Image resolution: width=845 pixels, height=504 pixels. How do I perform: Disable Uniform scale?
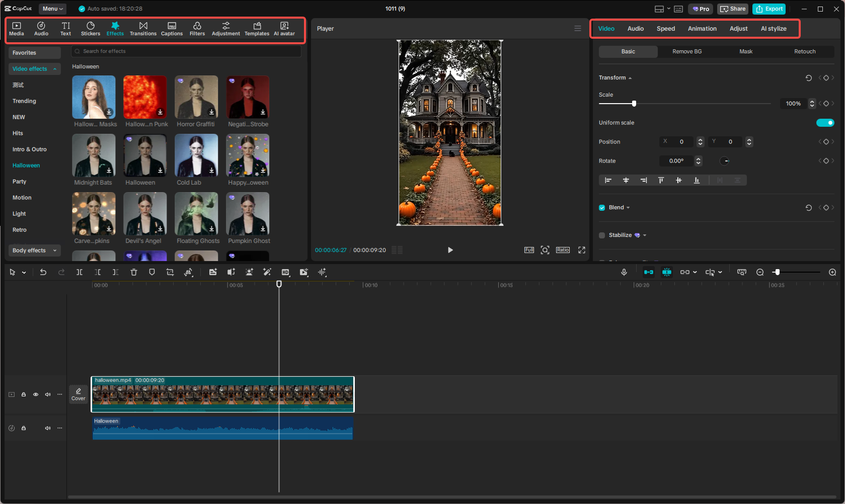tap(825, 122)
